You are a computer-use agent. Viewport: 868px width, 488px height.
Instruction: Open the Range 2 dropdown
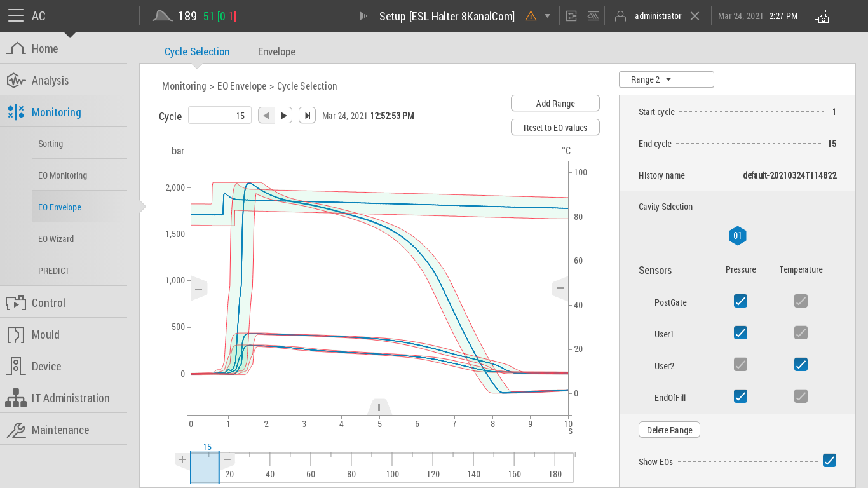(x=666, y=79)
